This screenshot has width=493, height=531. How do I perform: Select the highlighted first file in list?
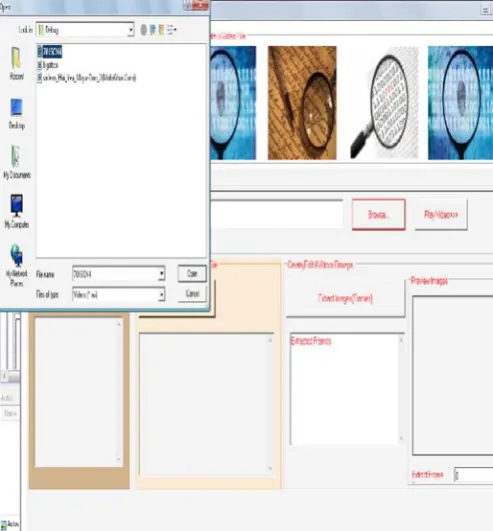tap(49, 52)
